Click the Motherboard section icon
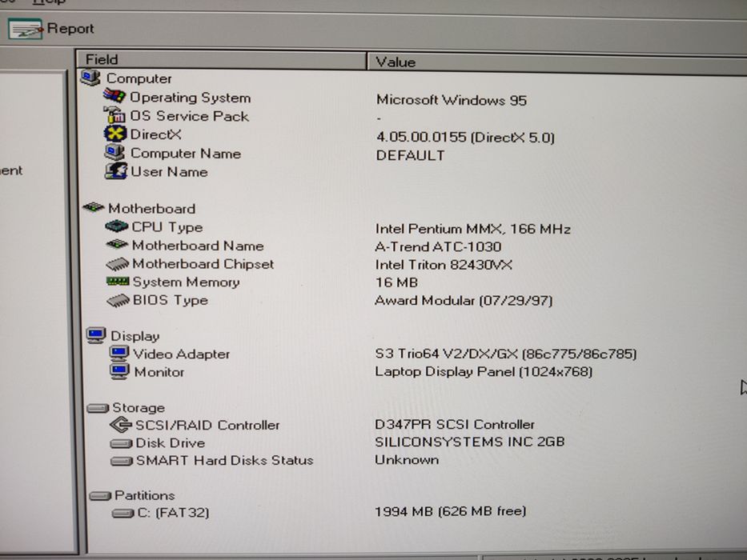Viewport: 747px width, 560px height. point(94,207)
